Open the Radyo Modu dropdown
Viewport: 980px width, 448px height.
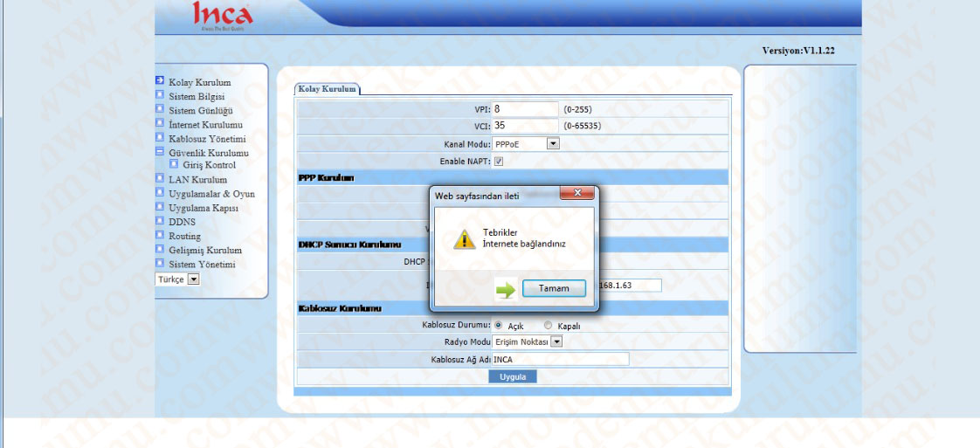528,341
